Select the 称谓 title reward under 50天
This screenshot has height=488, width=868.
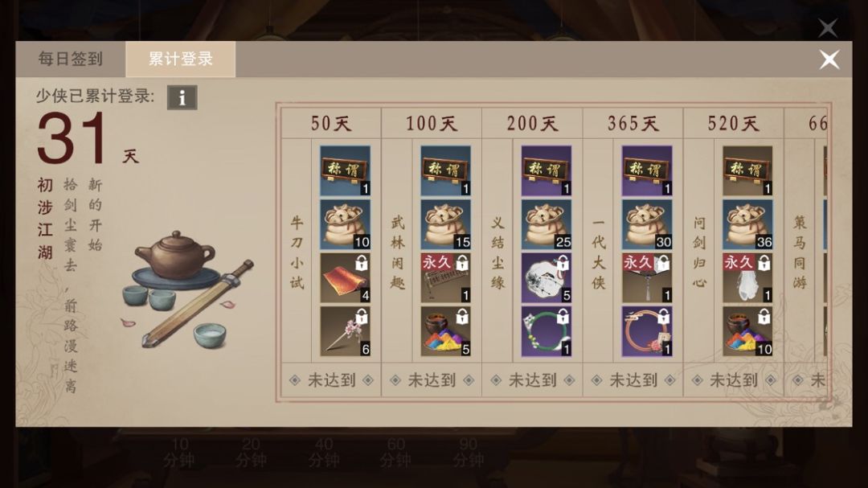point(345,170)
